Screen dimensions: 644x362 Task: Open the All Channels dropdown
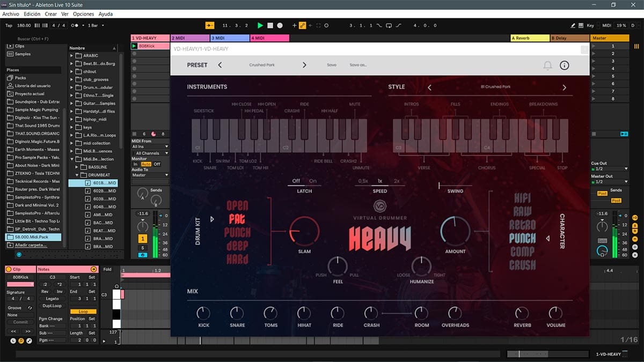coord(150,153)
